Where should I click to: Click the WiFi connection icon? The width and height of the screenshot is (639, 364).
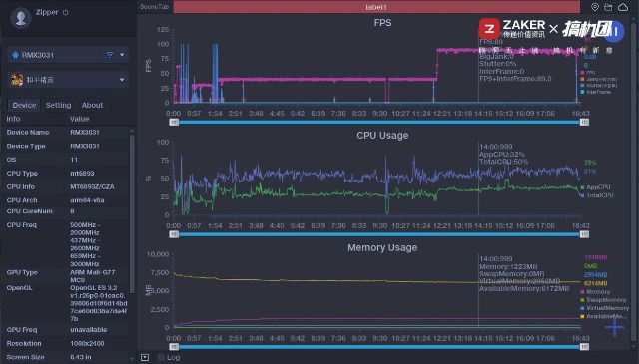[109, 55]
